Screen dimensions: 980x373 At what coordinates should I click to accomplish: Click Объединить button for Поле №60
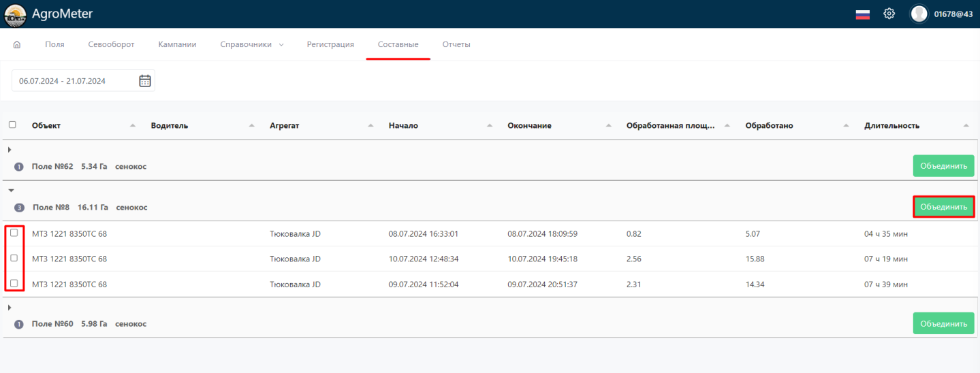tap(943, 324)
